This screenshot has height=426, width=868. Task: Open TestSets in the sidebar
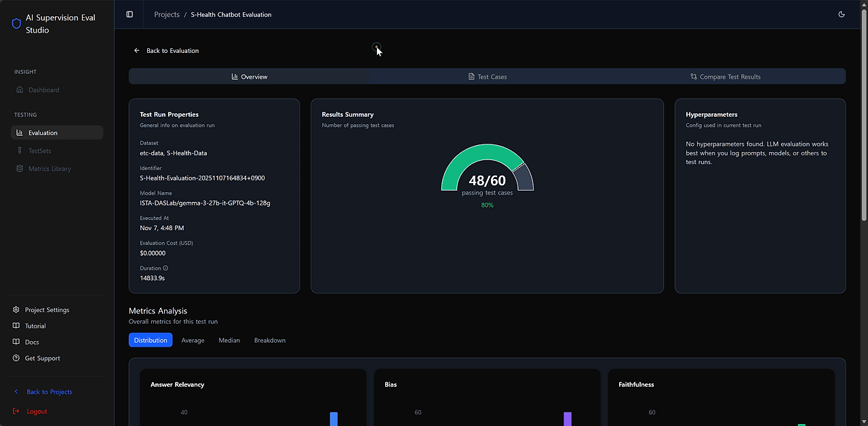[x=57, y=151]
